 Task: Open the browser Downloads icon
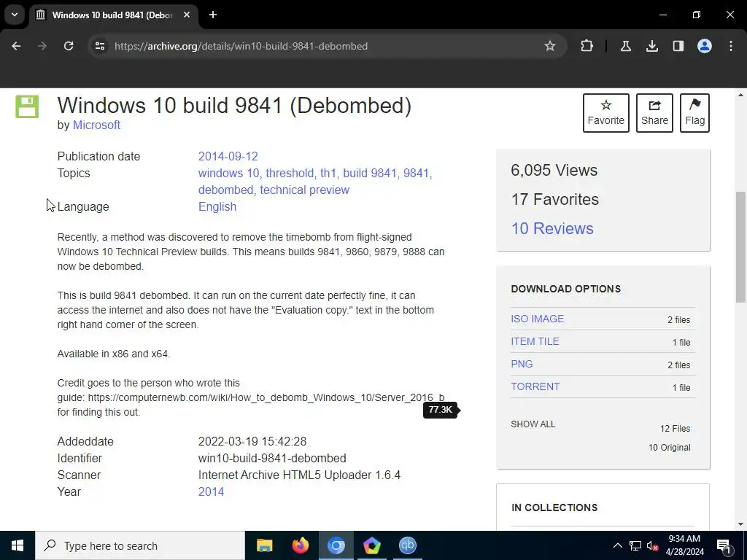(x=651, y=46)
